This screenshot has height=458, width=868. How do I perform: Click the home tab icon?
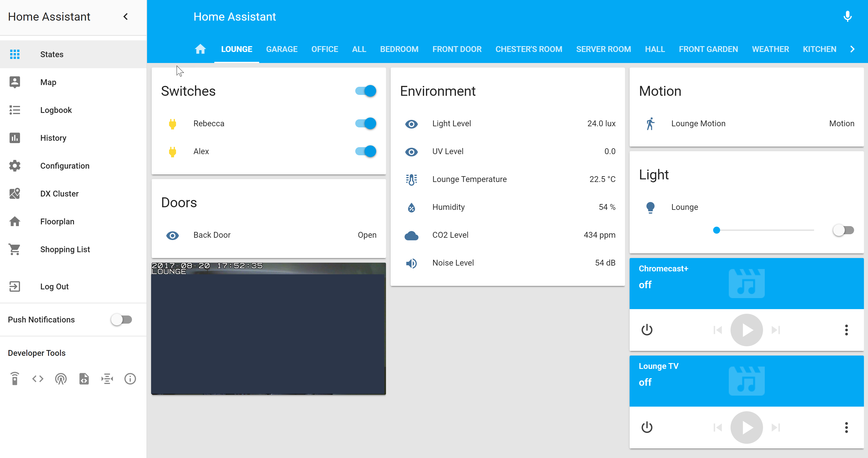(x=200, y=49)
